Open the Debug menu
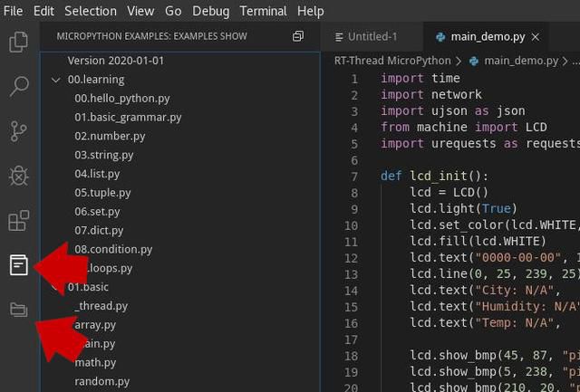580x392 pixels. (210, 11)
